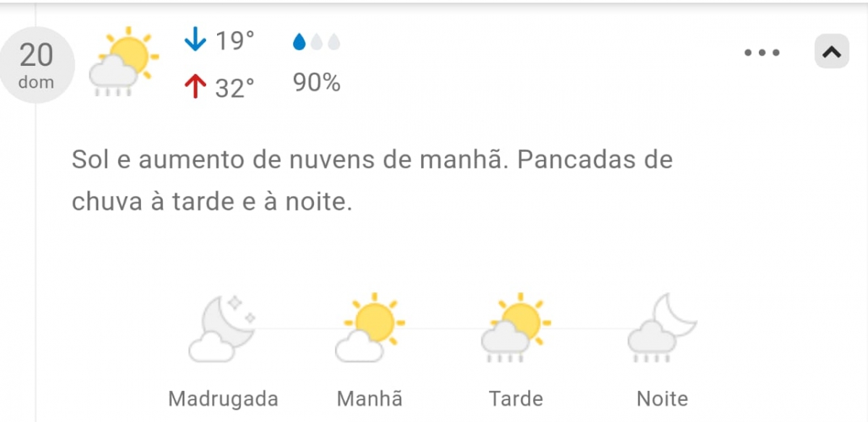This screenshot has width=868, height=422.
Task: Click the Manhã period label
Action: pos(370,398)
